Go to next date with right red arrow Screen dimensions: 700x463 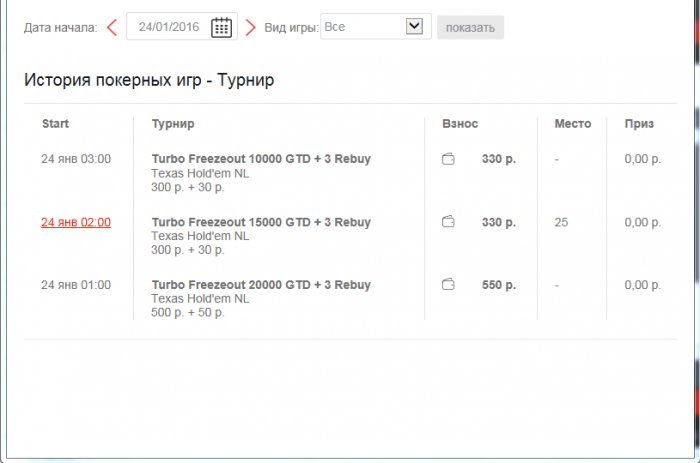(251, 27)
